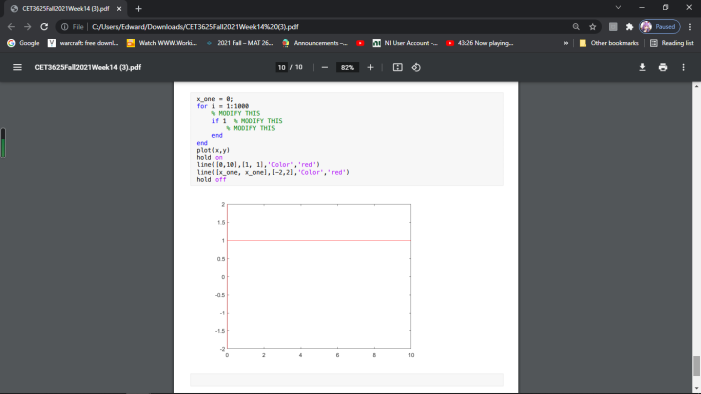Screen dimensions: 701x394
Task: Click the line([x_one, x_one] code line
Action: pyautogui.click(x=273, y=172)
